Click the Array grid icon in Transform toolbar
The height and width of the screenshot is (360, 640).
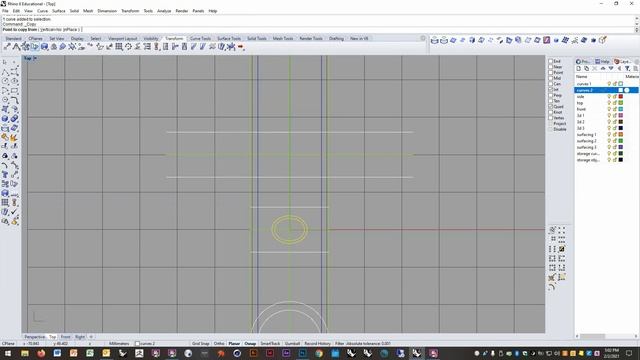click(x=119, y=47)
